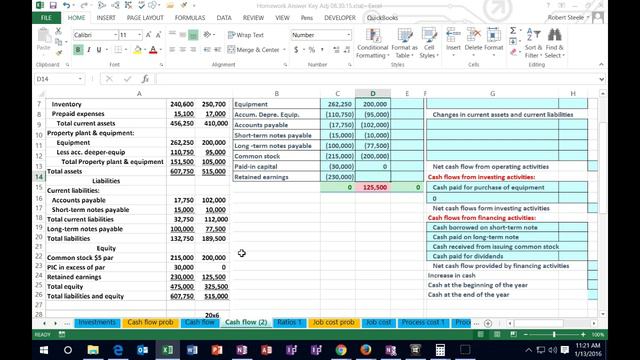The height and width of the screenshot is (360, 640).
Task: Click the Save icon in quick access toolbar
Action: coord(53,5)
